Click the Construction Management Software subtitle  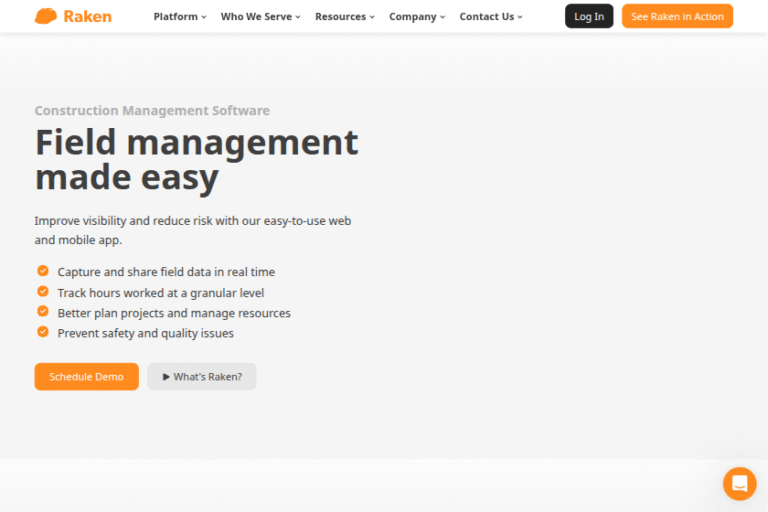pos(152,111)
